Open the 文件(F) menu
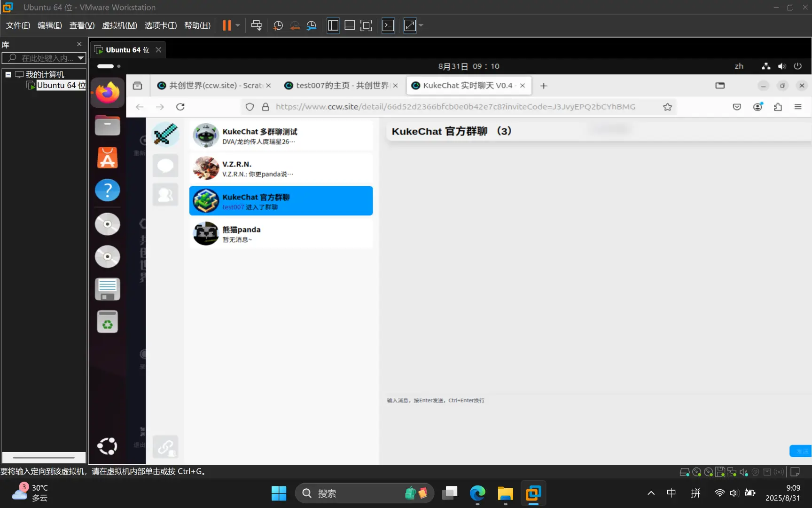The width and height of the screenshot is (812, 508). click(18, 25)
